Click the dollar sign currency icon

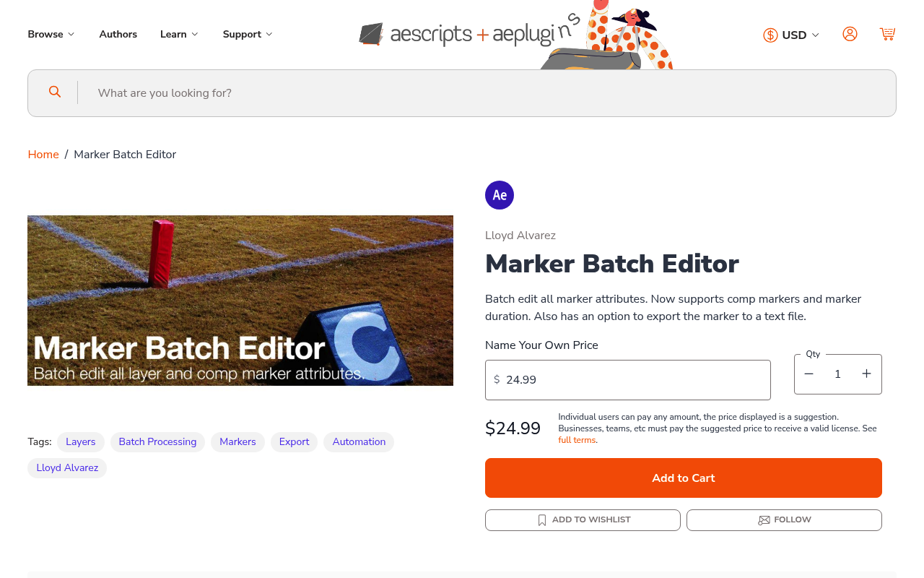tap(770, 34)
